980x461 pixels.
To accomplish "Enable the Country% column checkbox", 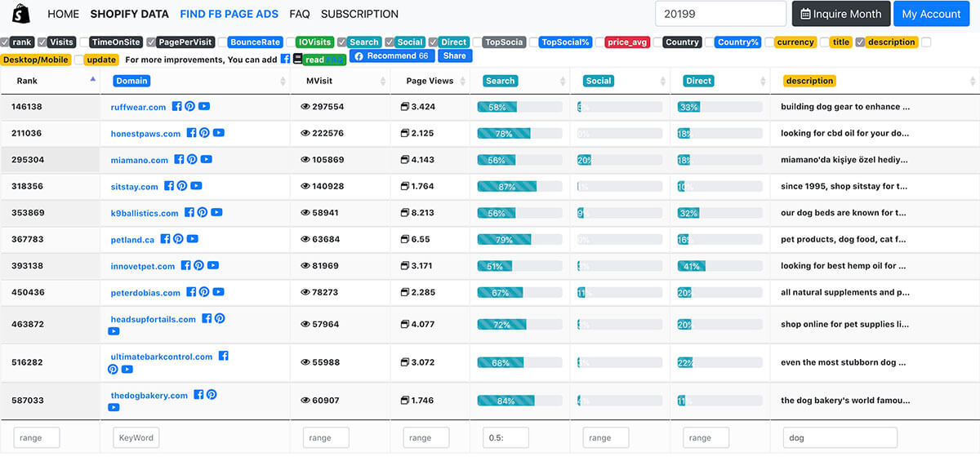I will pos(710,42).
